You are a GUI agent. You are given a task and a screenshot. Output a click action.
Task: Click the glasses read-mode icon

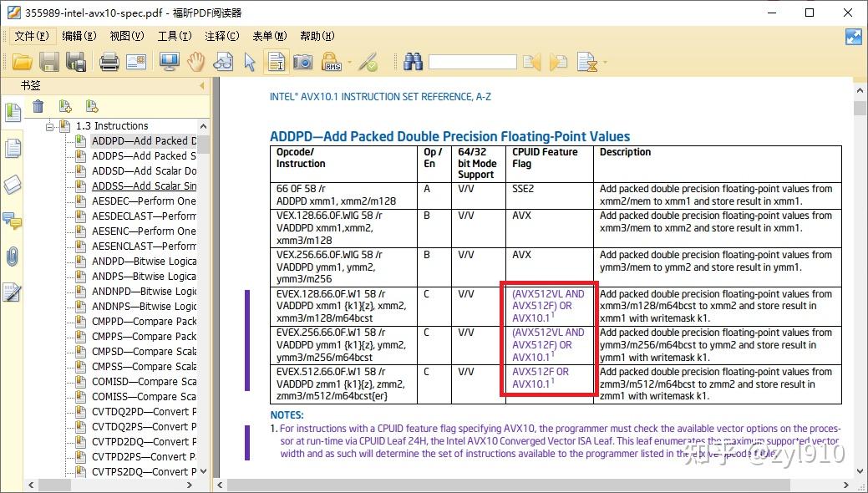coord(223,62)
